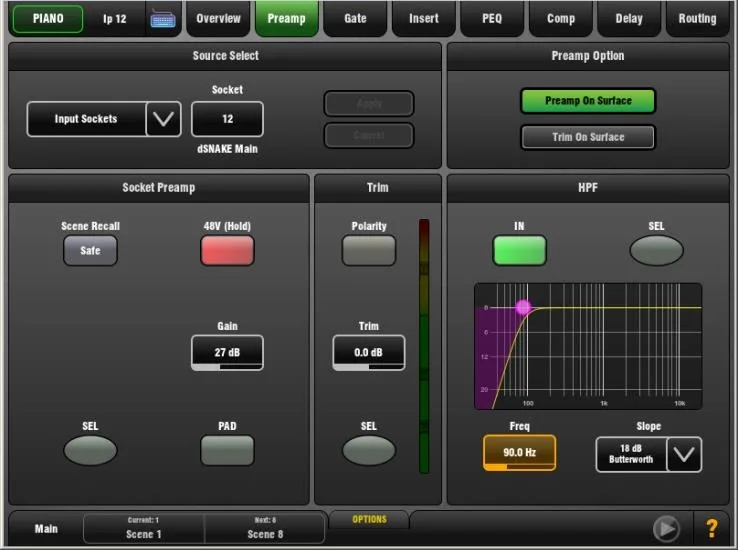Click the scene go play button
The image size is (738, 550).
pos(666,528)
